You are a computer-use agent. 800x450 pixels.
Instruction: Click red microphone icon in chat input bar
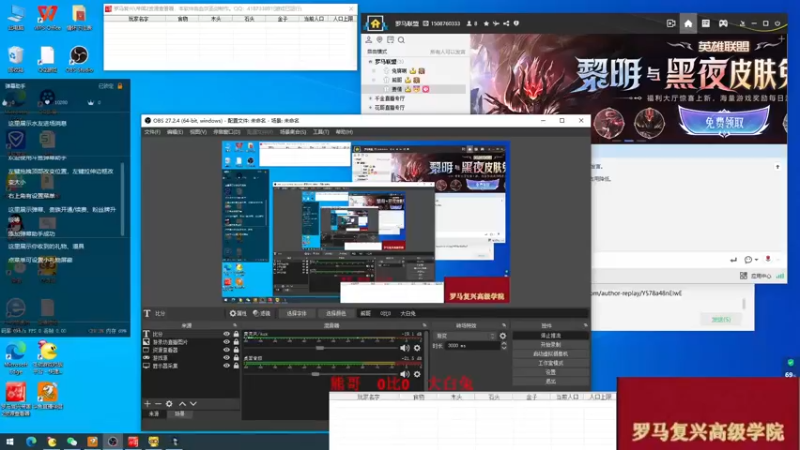[x=768, y=259]
